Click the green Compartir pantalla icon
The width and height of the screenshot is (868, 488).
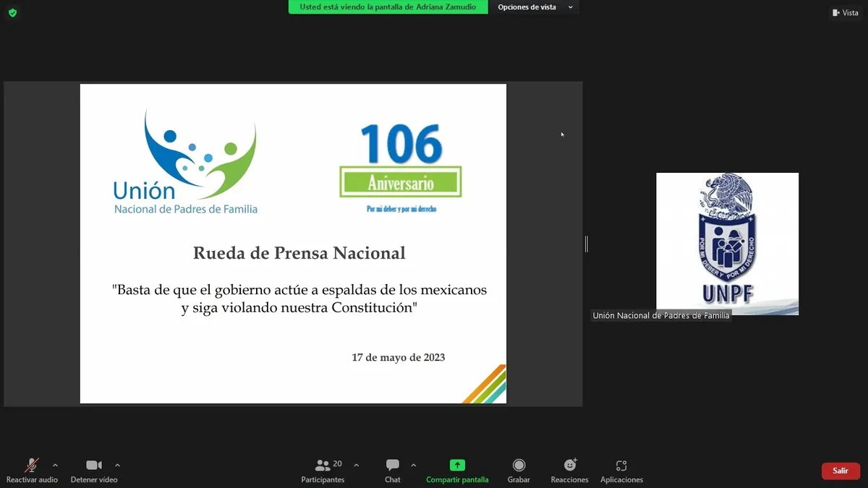(x=457, y=465)
